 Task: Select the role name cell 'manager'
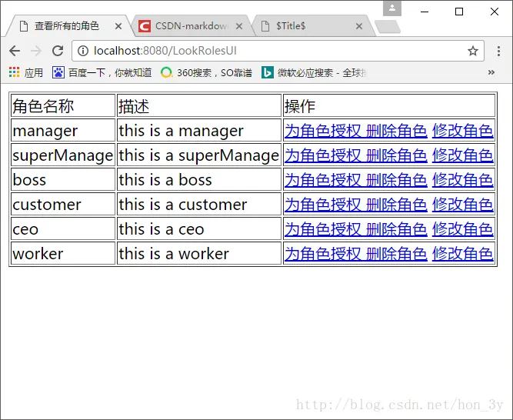(63, 130)
